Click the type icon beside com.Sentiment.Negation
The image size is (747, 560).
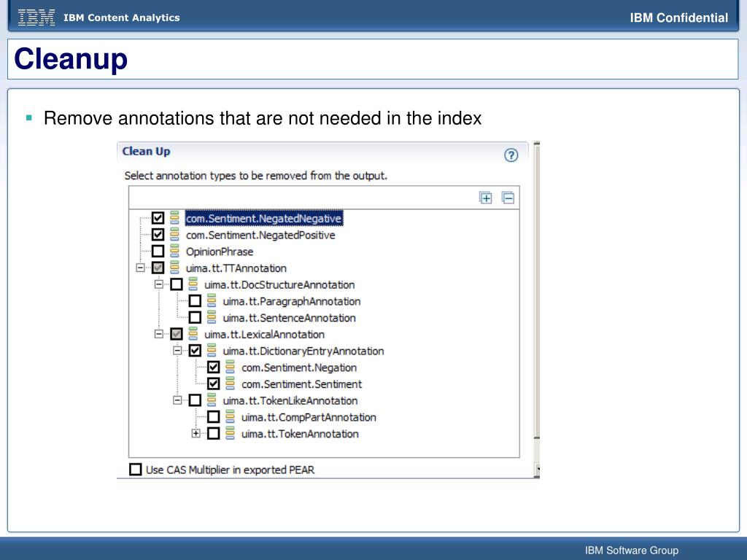tap(230, 367)
